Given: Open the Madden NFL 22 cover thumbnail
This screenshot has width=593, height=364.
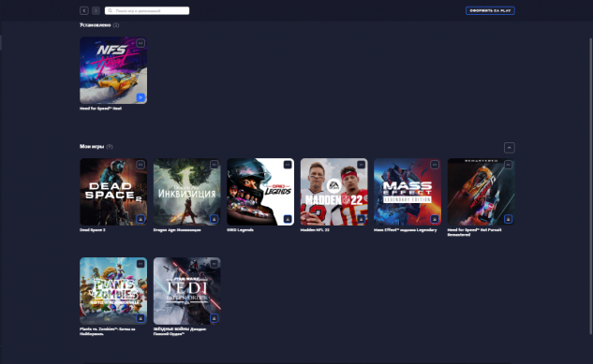Looking at the screenshot, I should tap(334, 192).
